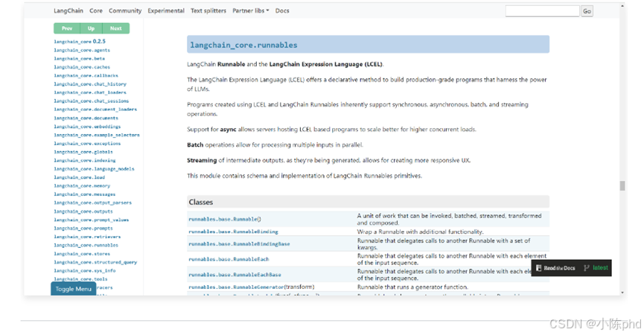Image resolution: width=644 pixels, height=335 pixels.
Task: Open langchain_core.retrievers sidebar link
Action: [x=87, y=237]
